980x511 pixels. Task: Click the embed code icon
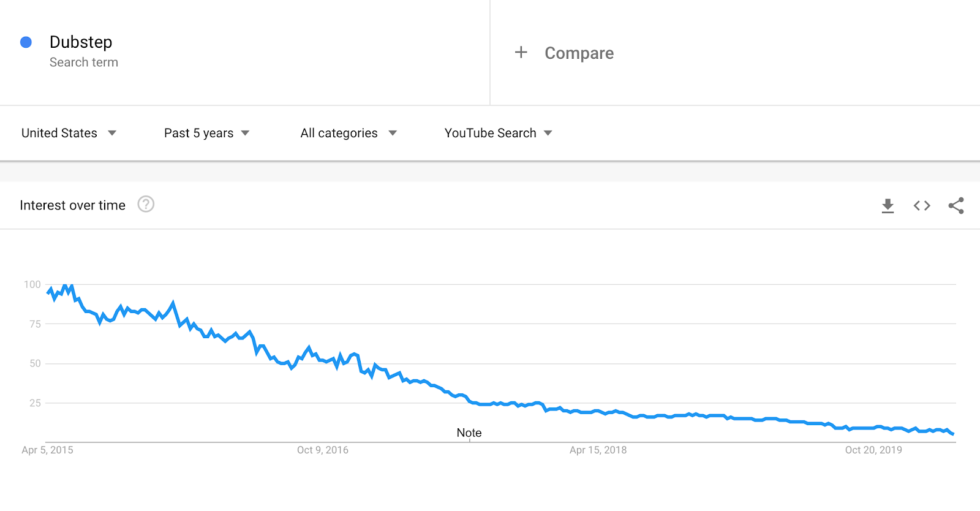pos(922,206)
